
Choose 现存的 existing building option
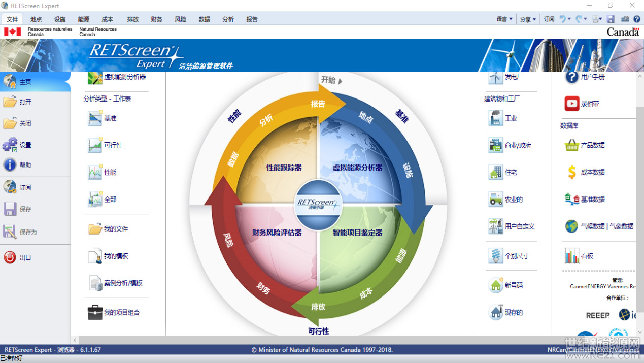point(505,313)
